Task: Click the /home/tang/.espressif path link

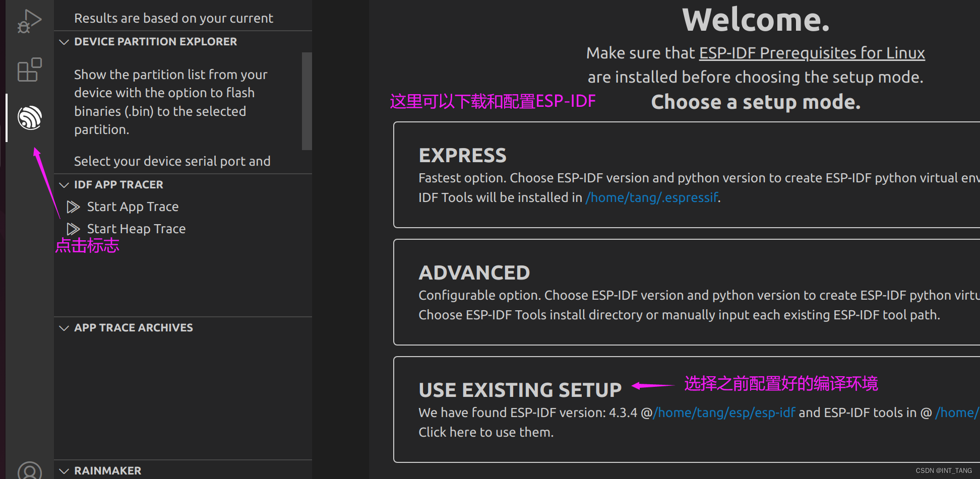Action: [651, 197]
